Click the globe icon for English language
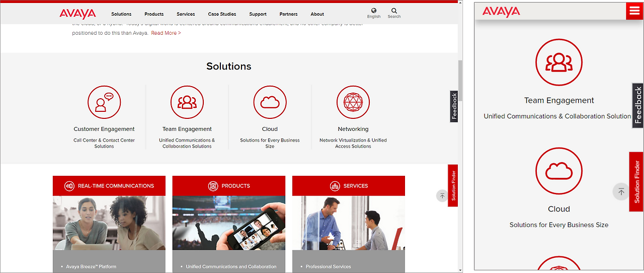 (x=374, y=10)
